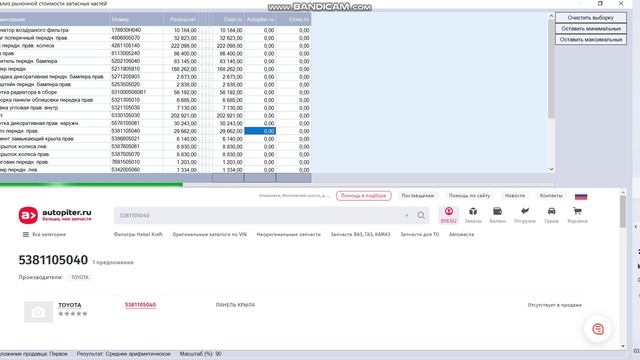
Task: Sort by the Номер column header
Action: point(136,19)
